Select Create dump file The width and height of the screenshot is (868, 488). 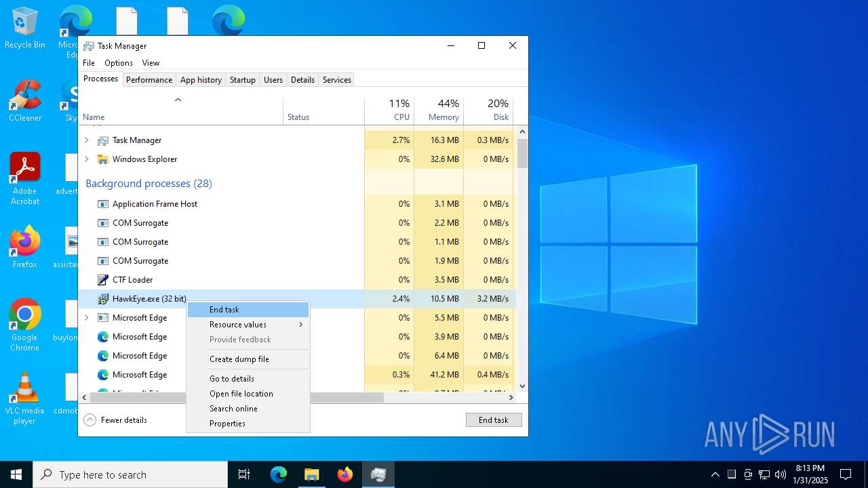click(248, 359)
